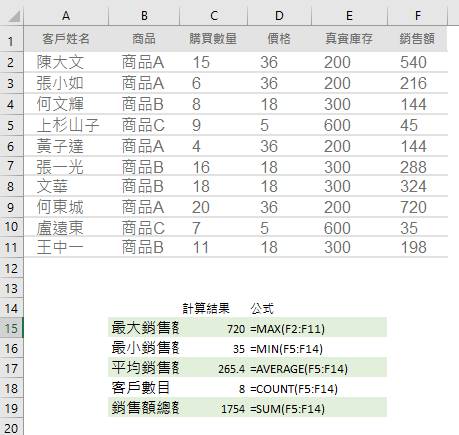Click the select-all corner triangle

pyautogui.click(x=12, y=15)
